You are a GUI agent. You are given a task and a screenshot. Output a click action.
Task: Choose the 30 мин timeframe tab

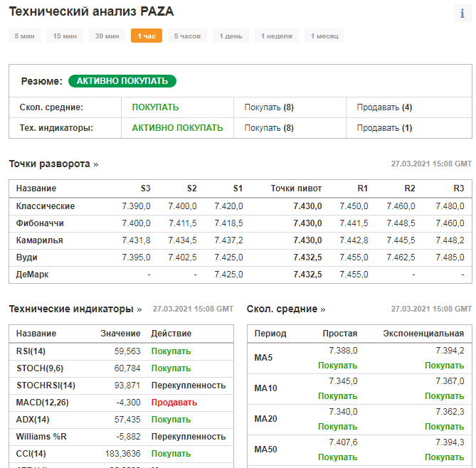tap(107, 36)
